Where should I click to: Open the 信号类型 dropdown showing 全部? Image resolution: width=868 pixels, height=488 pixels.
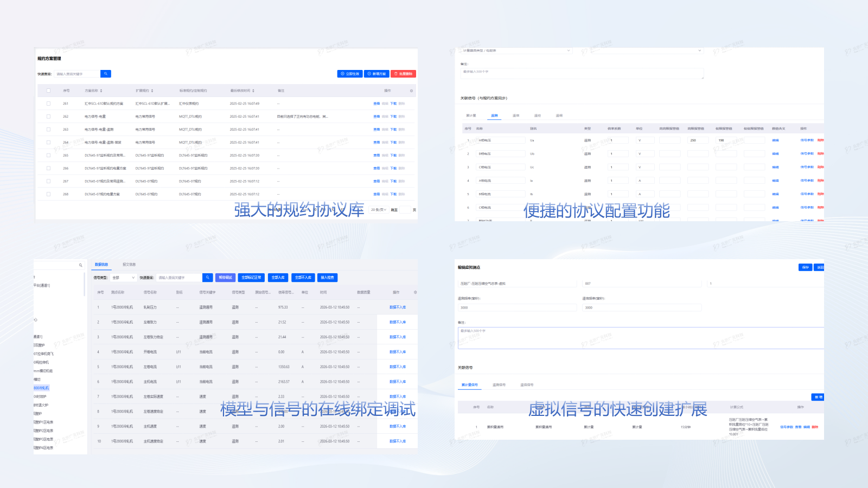pyautogui.click(x=123, y=278)
